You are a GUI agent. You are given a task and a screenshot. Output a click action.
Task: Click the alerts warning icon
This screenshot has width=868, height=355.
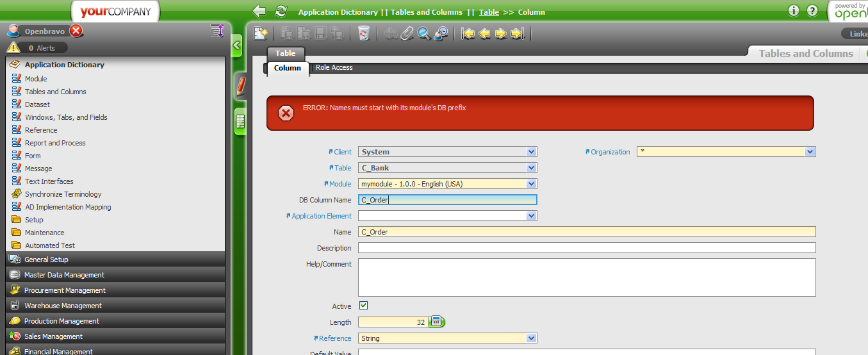coord(13,47)
